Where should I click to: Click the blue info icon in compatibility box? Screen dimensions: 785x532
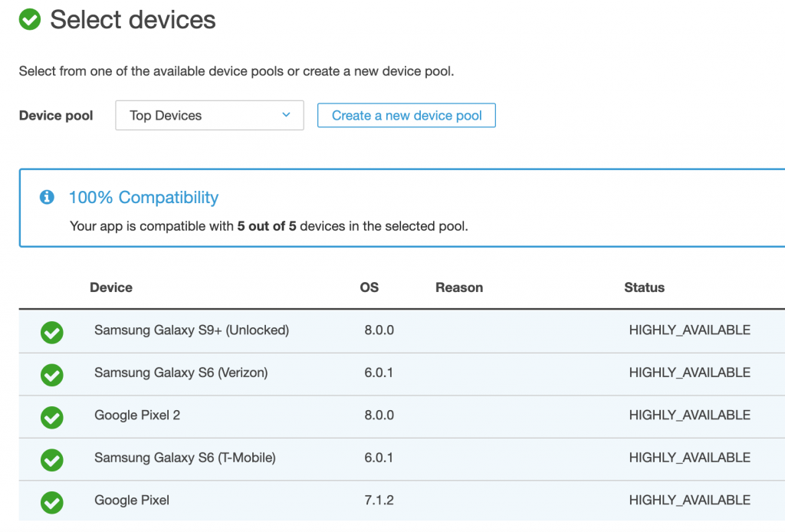coord(47,198)
